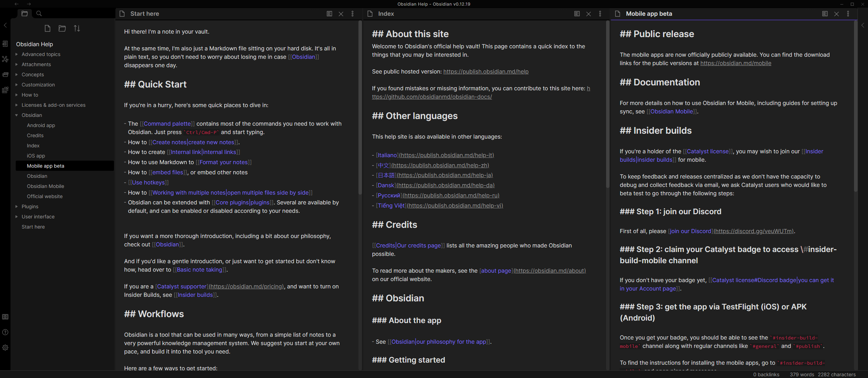The image size is (868, 378).
Task: Toggle preview mode for Mobile app beta pane
Action: (x=825, y=14)
